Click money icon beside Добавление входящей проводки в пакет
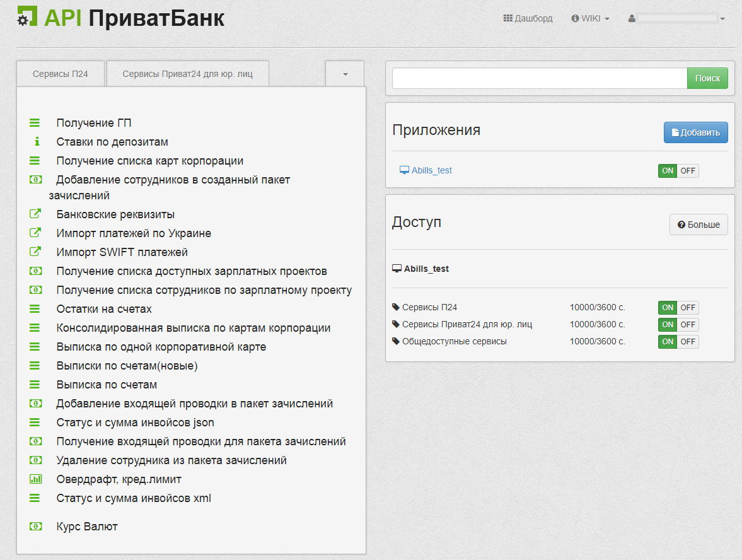The width and height of the screenshot is (742, 560). point(35,404)
